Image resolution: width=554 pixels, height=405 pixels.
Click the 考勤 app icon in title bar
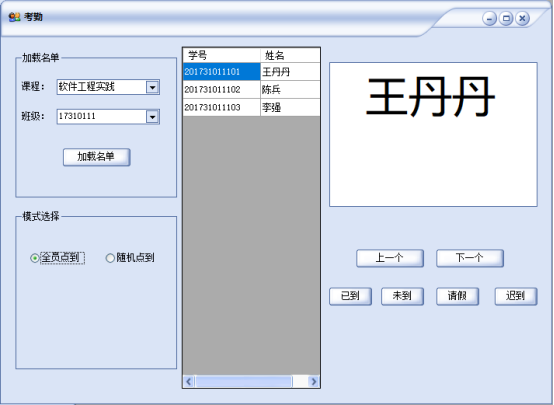click(14, 17)
